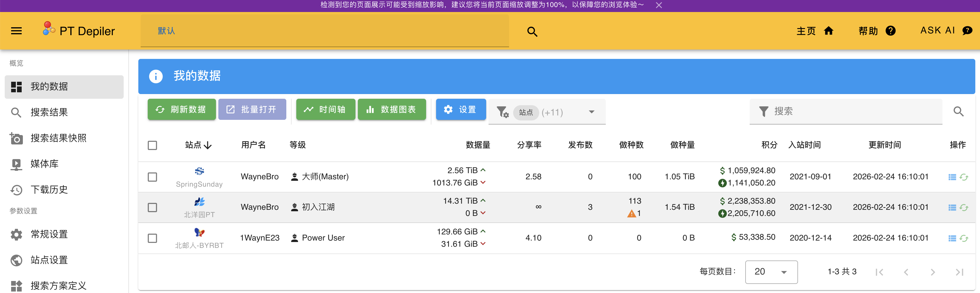Tick the 北洋园PT row checkbox
The width and height of the screenshot is (980, 293).
pos(152,207)
